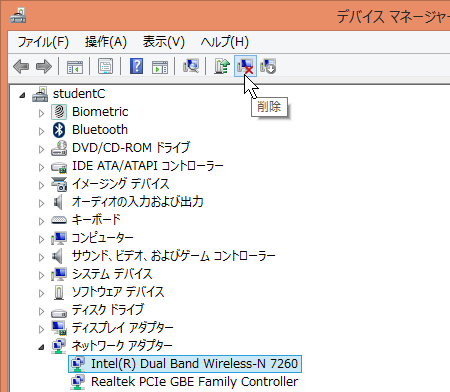Select the ディスプレイ アダプター label
Screen dimensions: 450x392
pos(123,328)
